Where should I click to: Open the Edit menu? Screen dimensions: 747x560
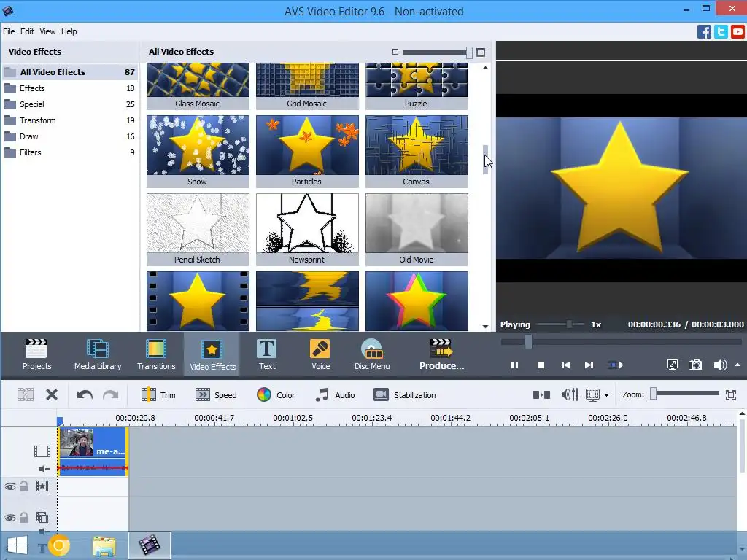(27, 31)
